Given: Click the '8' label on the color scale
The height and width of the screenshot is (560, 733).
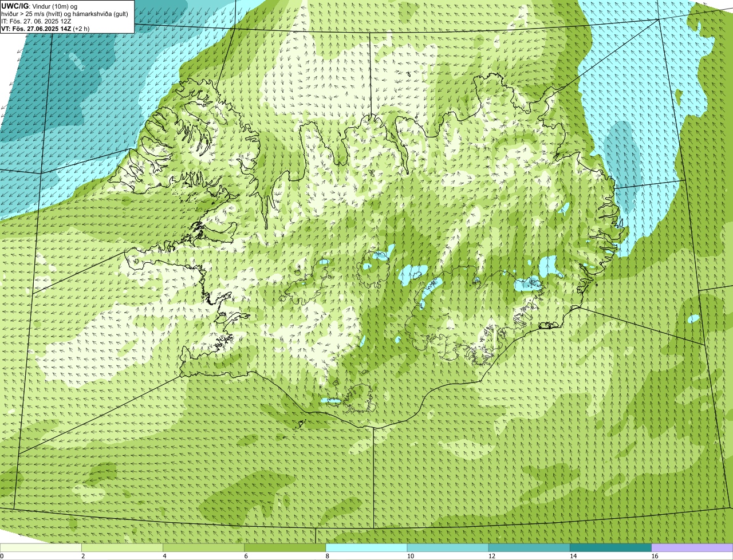Looking at the screenshot, I should (328, 556).
